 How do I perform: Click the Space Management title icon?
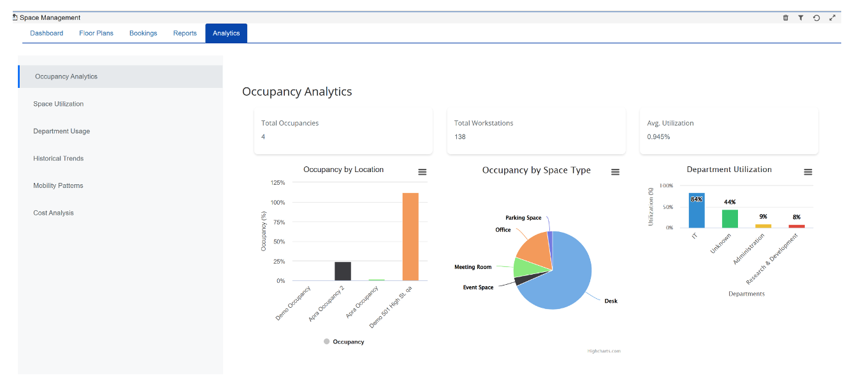tap(15, 17)
